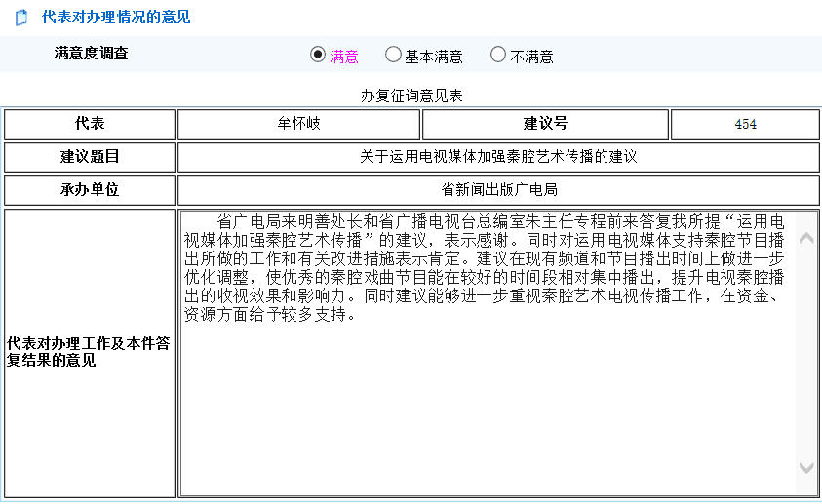
Task: Click the label 代表对办理工作及本件答复结果的意见
Action: [88, 352]
